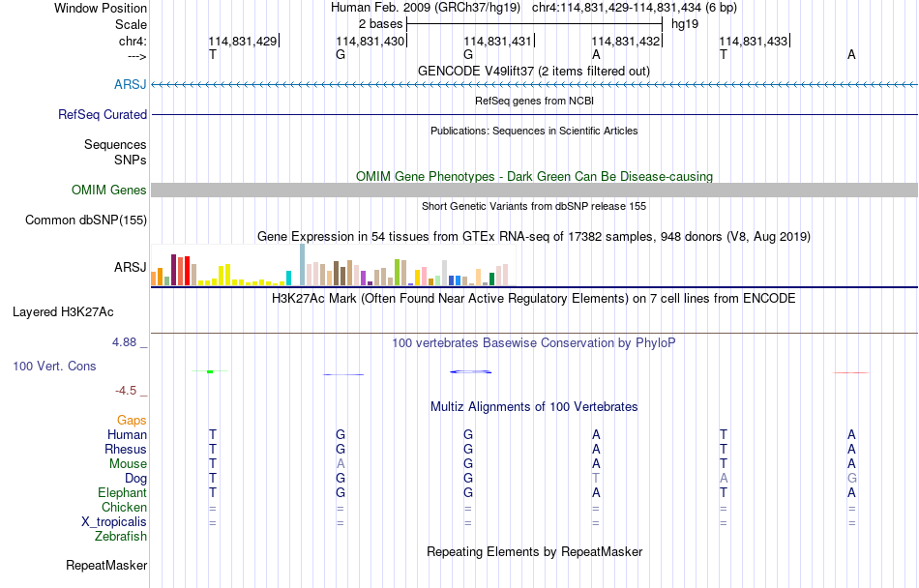Click the 2 bases scale label
The image size is (919, 588).
click(x=381, y=24)
